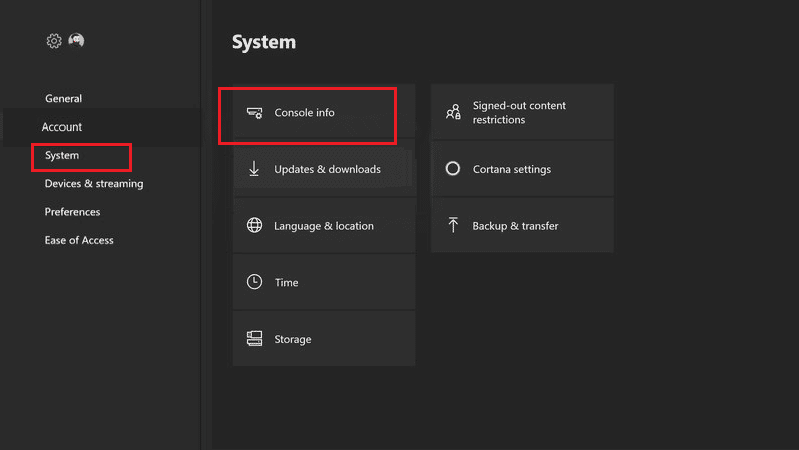This screenshot has width=799, height=450.
Task: Select the System sidebar item
Action: point(62,156)
